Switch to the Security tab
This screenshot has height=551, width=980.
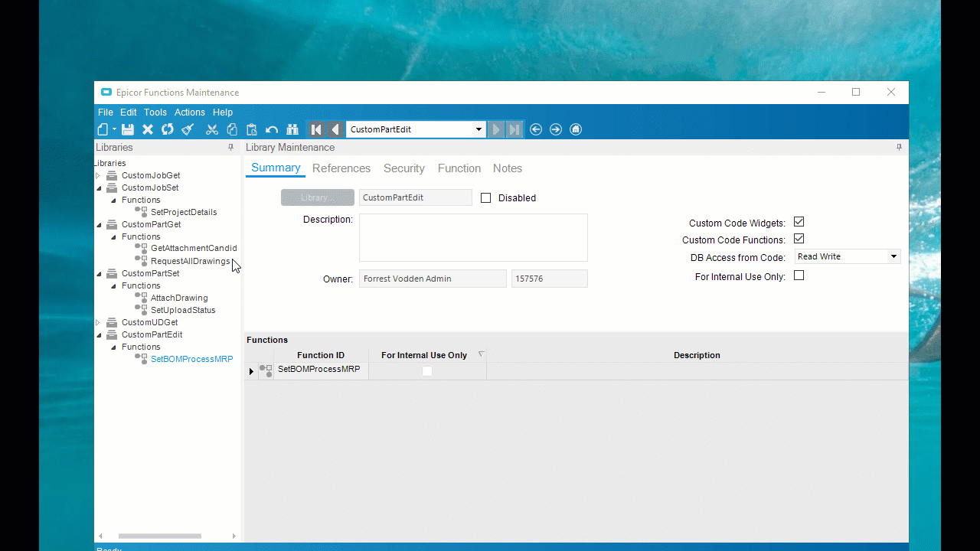pyautogui.click(x=404, y=168)
